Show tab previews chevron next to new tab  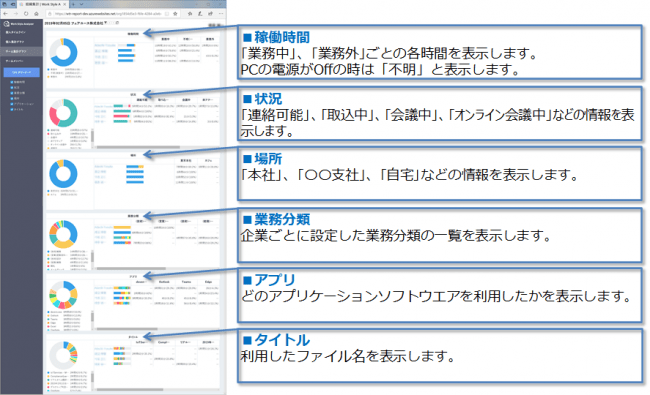[x=81, y=4]
